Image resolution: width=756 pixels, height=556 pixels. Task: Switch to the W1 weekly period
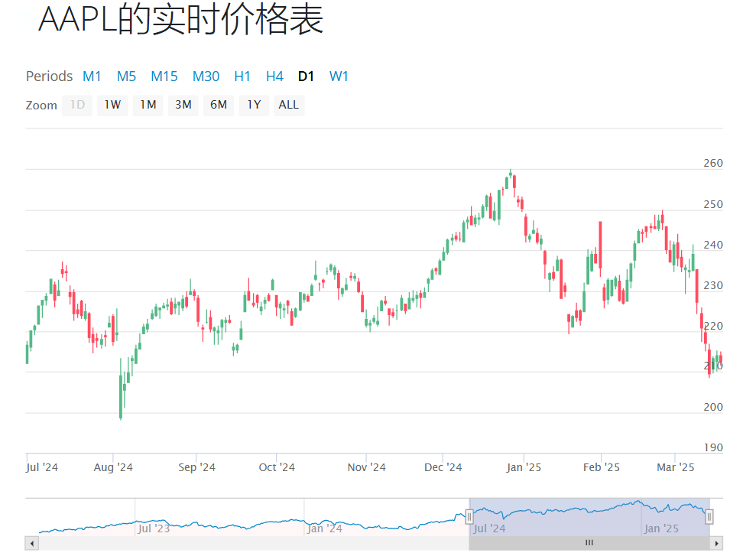tap(339, 76)
